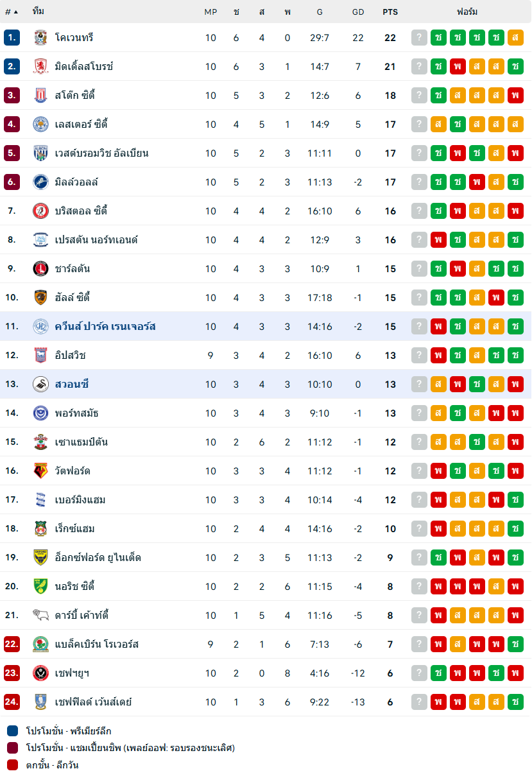This screenshot has height=778, width=532.
Task: Click the Millwall club crest icon
Action: point(40,182)
